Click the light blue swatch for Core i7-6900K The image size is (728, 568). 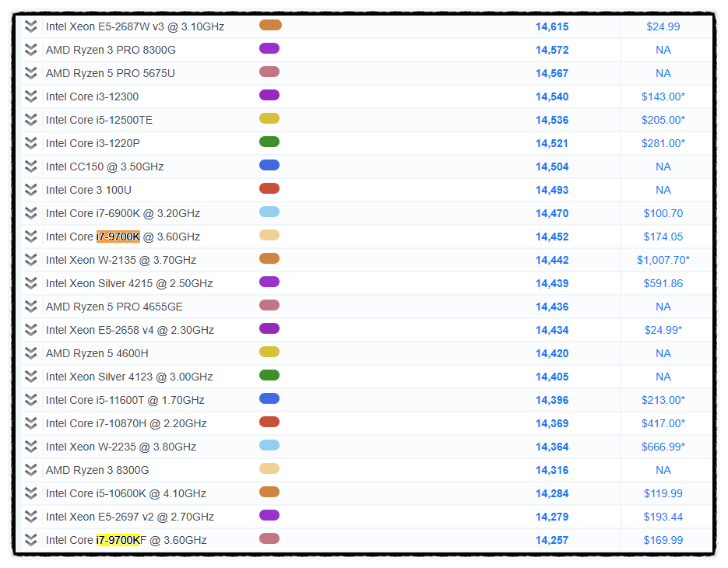(269, 212)
